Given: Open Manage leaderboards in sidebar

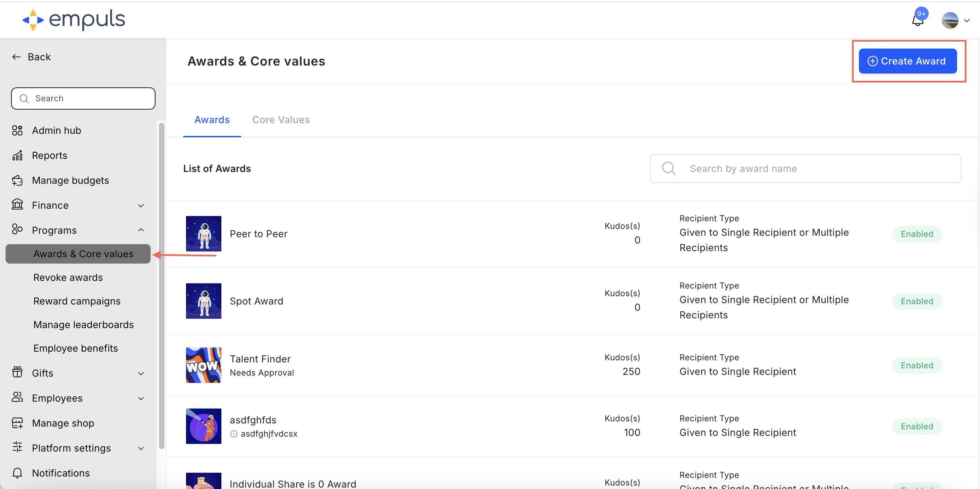Looking at the screenshot, I should 83,325.
